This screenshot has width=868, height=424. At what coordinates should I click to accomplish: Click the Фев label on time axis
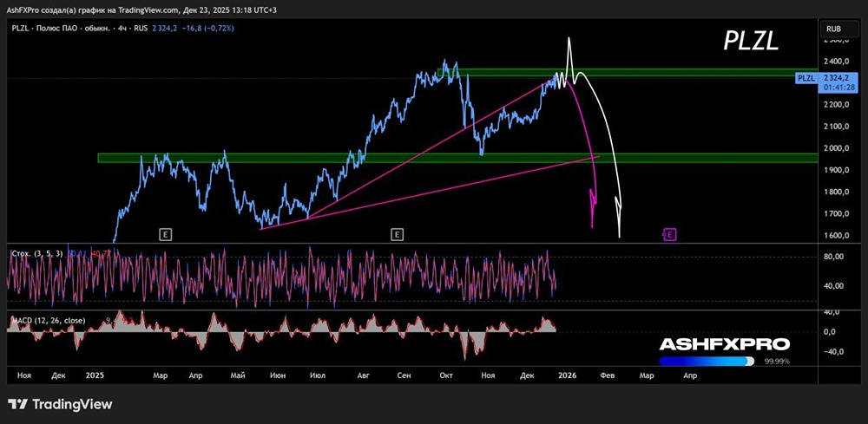pos(608,375)
